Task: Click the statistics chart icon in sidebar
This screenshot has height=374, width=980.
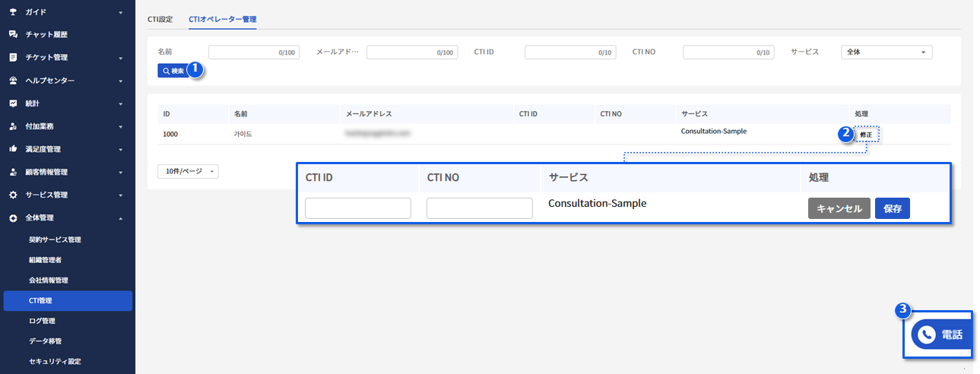Action: [x=13, y=103]
